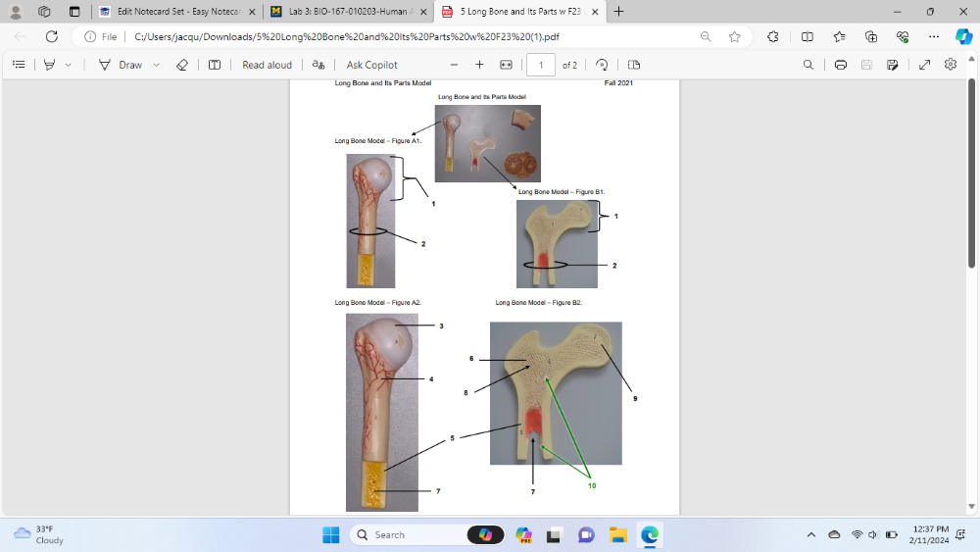Switch to Lab 3 BIO-167 tab
This screenshot has width=980, height=552.
click(346, 12)
